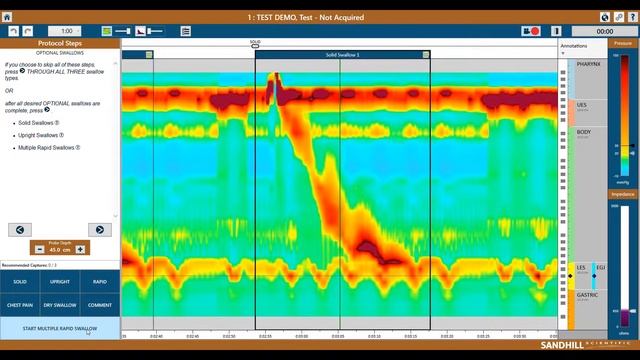The height and width of the screenshot is (360, 640).
Task: Select the Solid Swallow 1 frame header
Action: (x=342, y=55)
